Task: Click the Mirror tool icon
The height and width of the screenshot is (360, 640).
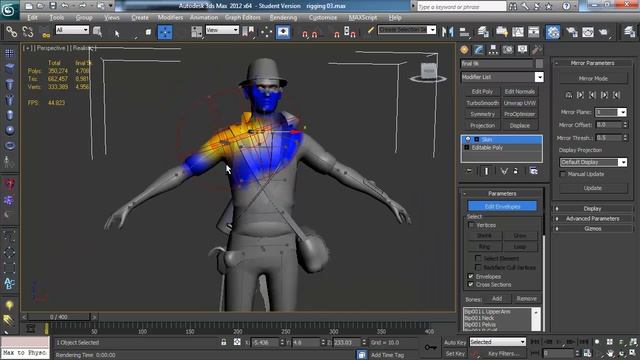Action: [447, 31]
